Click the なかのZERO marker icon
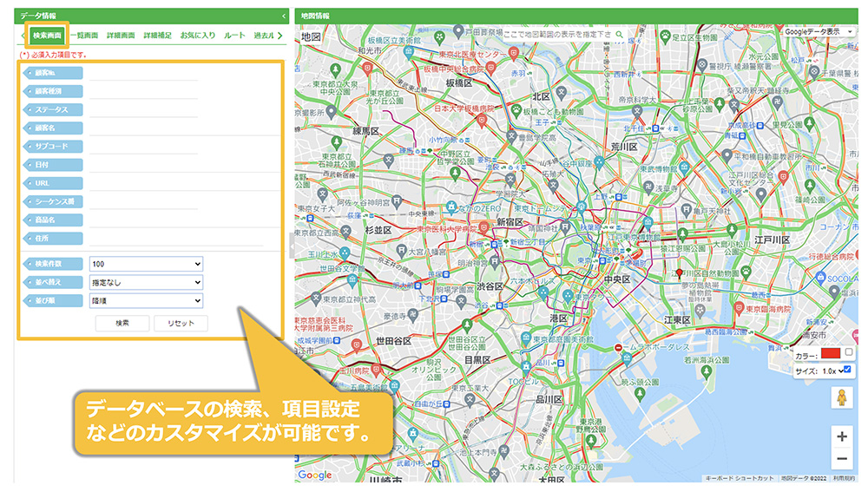Image resolution: width=868 pixels, height=492 pixels. pyautogui.click(x=451, y=208)
